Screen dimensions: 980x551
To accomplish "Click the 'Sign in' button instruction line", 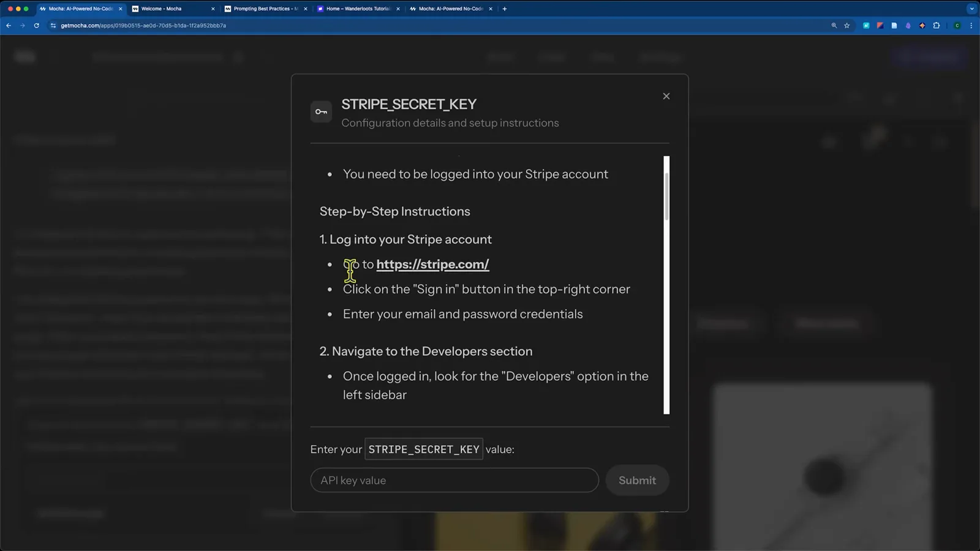I will 486,289.
